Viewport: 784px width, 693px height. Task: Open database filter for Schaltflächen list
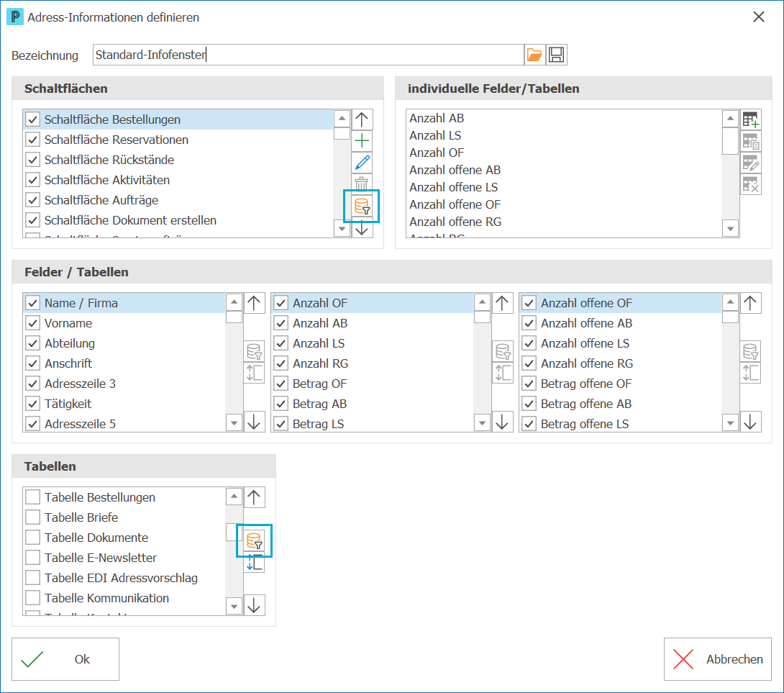(362, 206)
